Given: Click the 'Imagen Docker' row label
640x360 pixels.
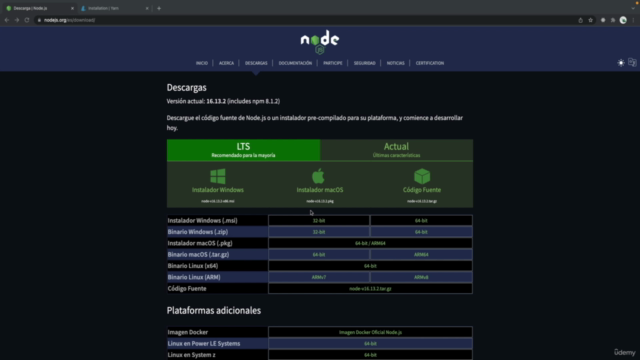Looking at the screenshot, I should coord(188,332).
